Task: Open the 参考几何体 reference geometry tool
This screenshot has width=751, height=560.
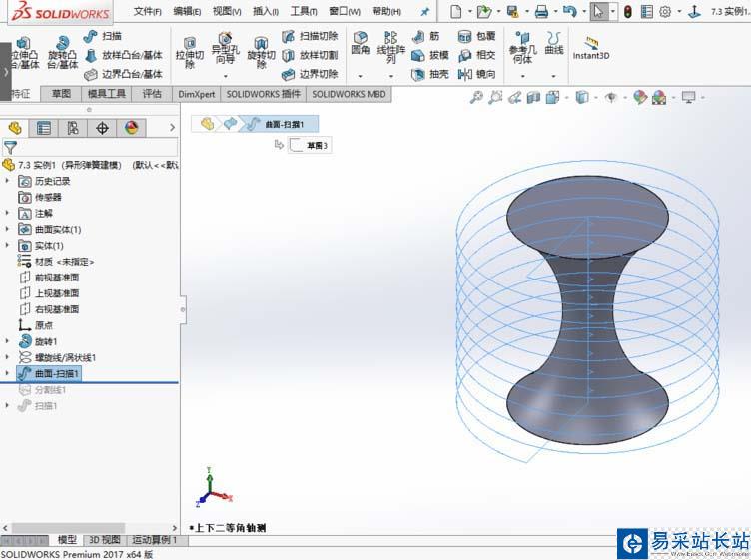Action: (x=522, y=48)
